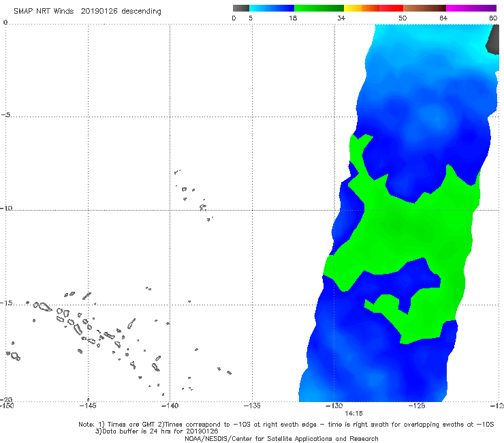Click the red segment of the color bar
This screenshot has width=504, height=443.
point(391,8)
